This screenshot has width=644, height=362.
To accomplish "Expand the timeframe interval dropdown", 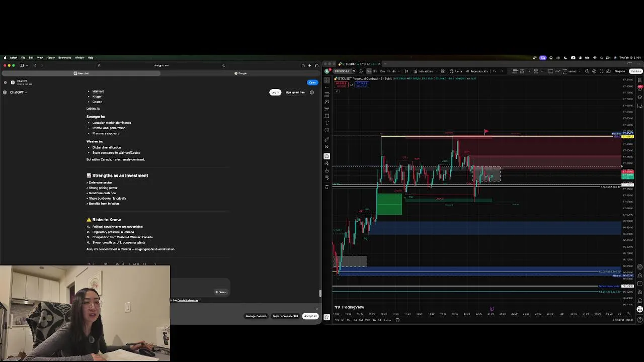I will 399,71.
